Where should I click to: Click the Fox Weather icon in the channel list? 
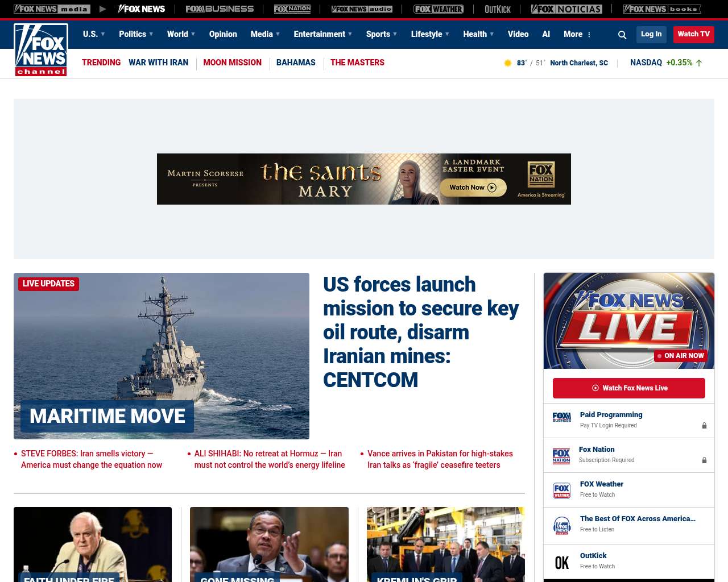pos(562,490)
